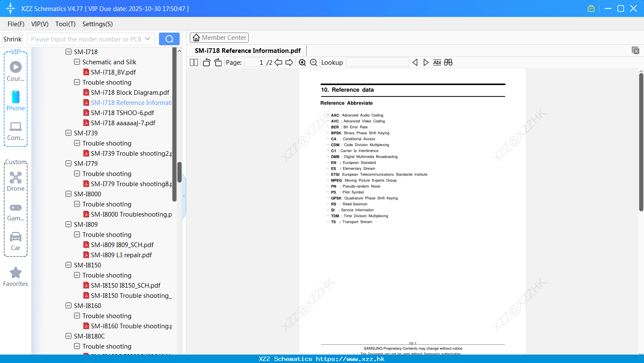644x363 pixels.
Task: Collapse the SM-I8150 node
Action: tap(69, 265)
